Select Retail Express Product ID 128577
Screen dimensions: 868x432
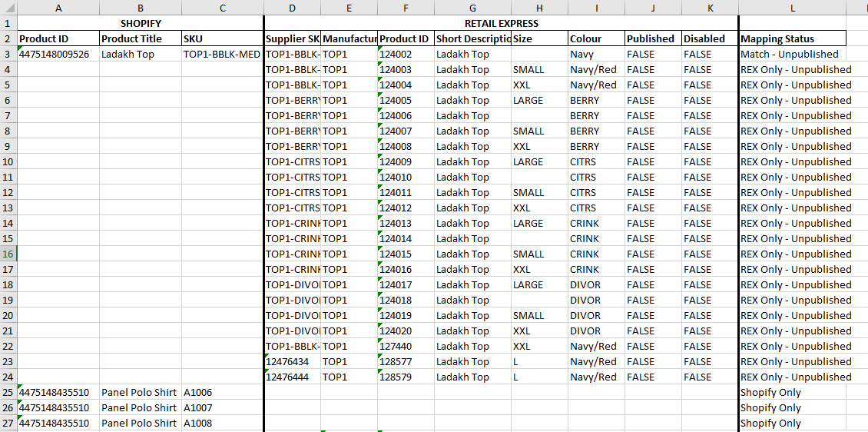coord(406,361)
